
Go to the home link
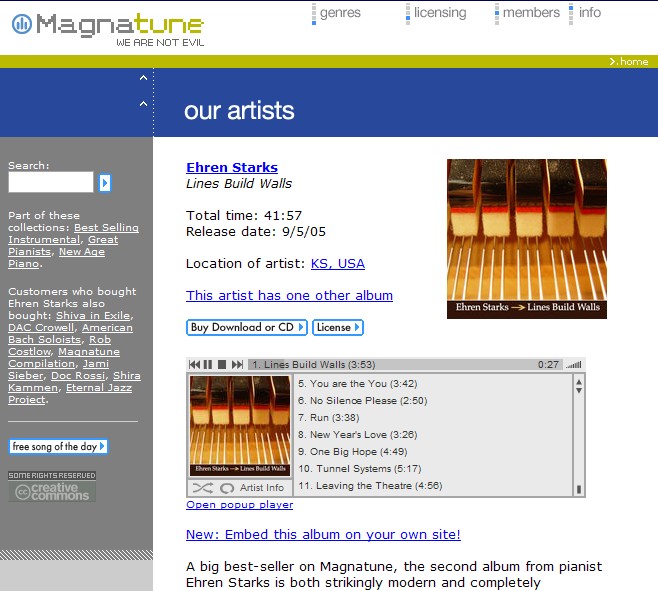click(x=629, y=62)
